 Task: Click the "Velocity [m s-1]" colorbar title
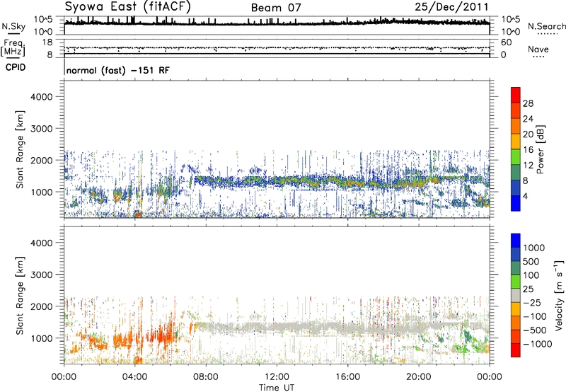pyautogui.click(x=559, y=295)
